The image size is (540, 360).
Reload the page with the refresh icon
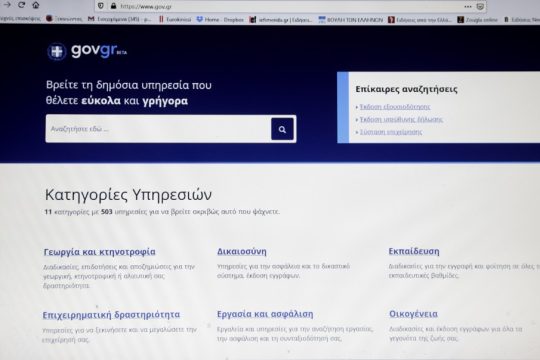pyautogui.click(x=21, y=5)
